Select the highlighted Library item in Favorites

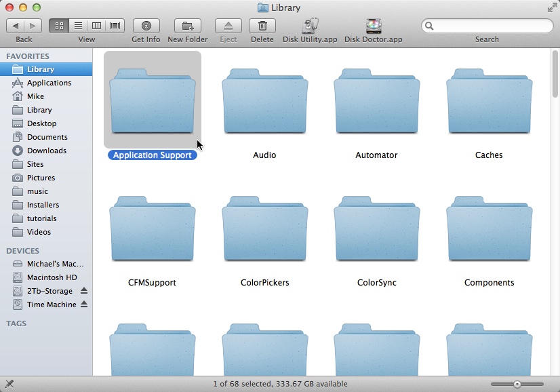click(46, 69)
